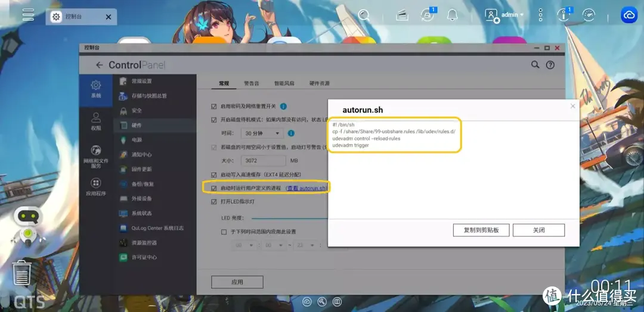Select 权限 category in sidebar

[95, 121]
